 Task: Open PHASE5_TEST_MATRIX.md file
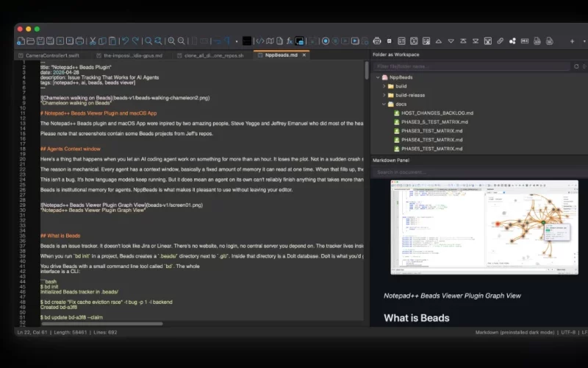tap(431, 149)
